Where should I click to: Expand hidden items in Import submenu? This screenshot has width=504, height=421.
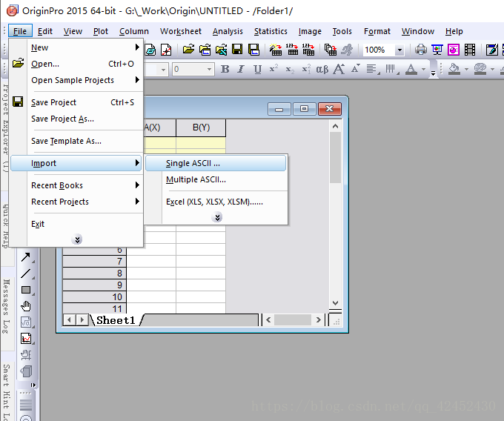217,218
